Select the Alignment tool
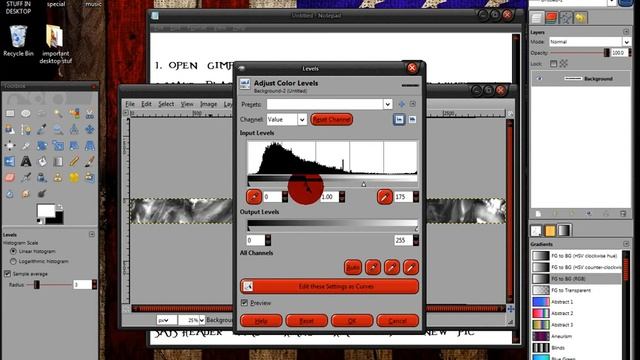This screenshot has height=360, width=640. click(x=10, y=145)
